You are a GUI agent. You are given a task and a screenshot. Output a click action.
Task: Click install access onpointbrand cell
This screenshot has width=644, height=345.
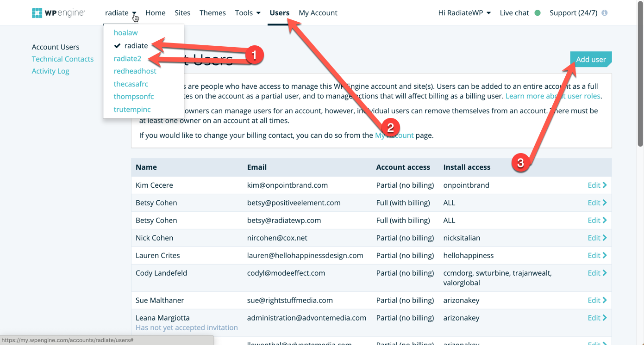click(466, 185)
